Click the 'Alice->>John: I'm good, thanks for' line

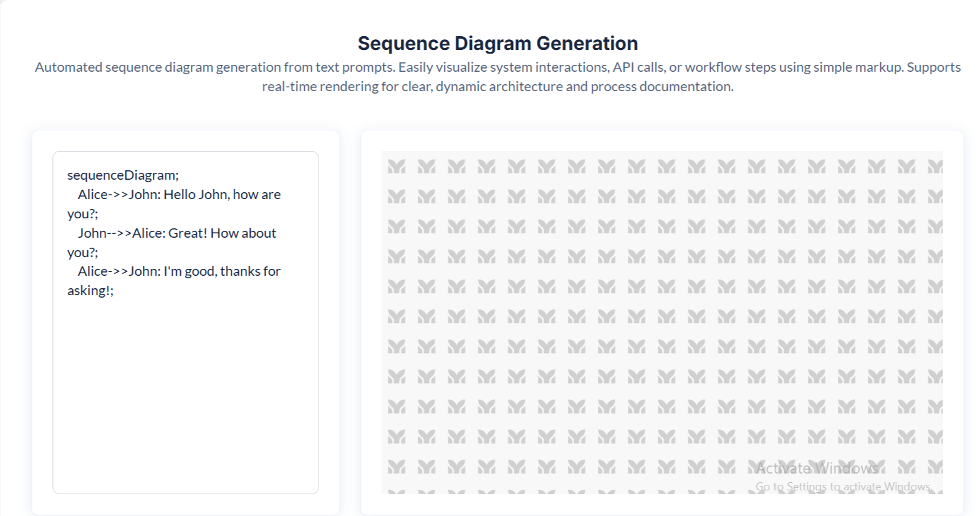[x=179, y=271]
